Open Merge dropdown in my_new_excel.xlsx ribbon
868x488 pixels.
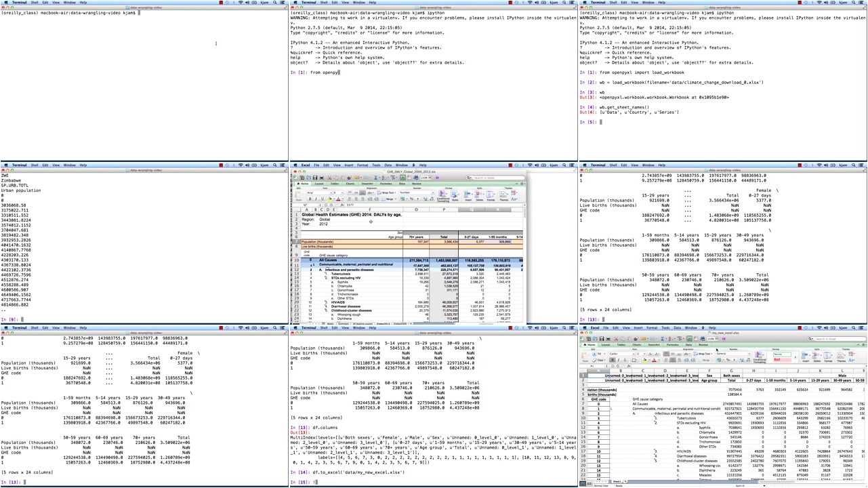click(705, 360)
